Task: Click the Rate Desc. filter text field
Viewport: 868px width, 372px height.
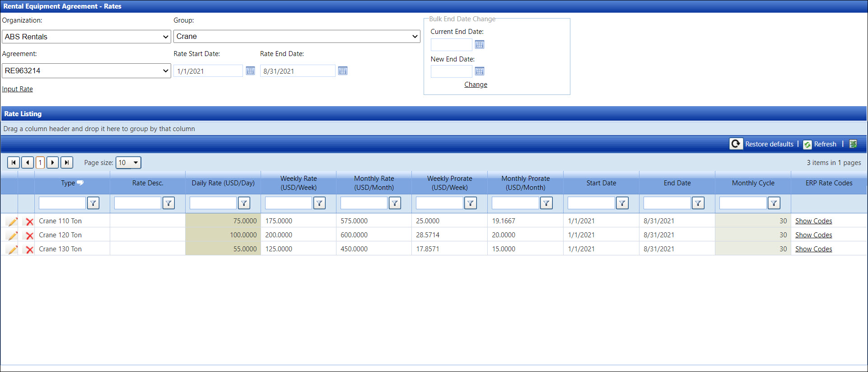Action: pyautogui.click(x=138, y=203)
